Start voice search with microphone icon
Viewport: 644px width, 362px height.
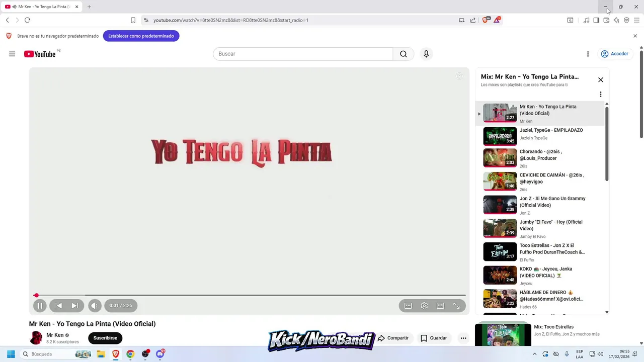coord(426,54)
